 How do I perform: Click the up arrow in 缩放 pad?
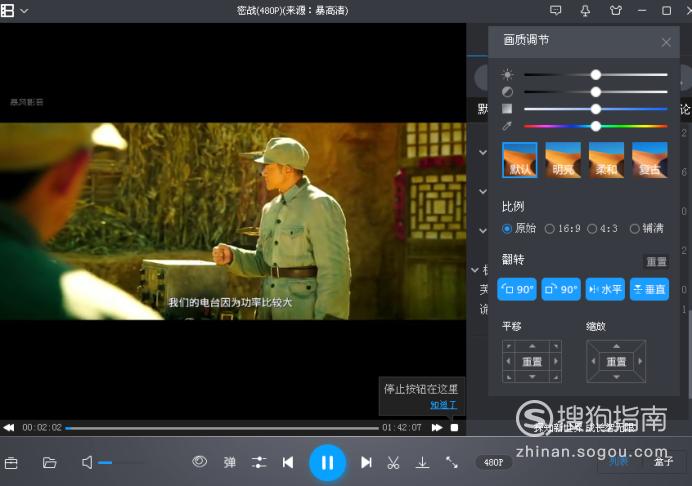[x=616, y=346]
